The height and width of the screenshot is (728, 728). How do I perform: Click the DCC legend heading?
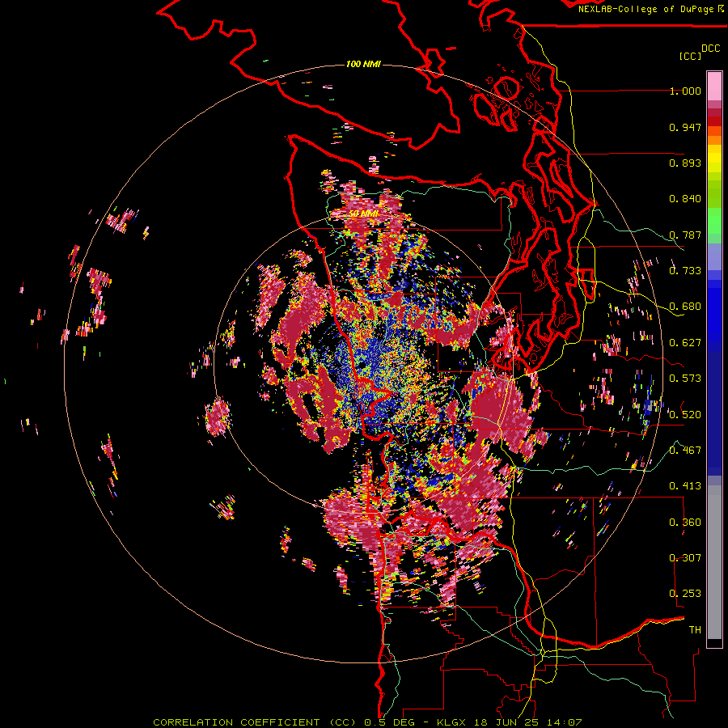(x=711, y=49)
